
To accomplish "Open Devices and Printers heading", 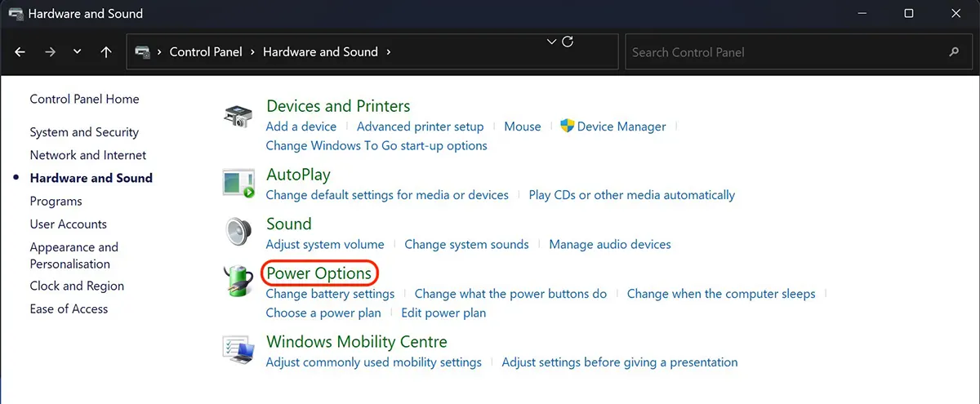I will click(338, 106).
